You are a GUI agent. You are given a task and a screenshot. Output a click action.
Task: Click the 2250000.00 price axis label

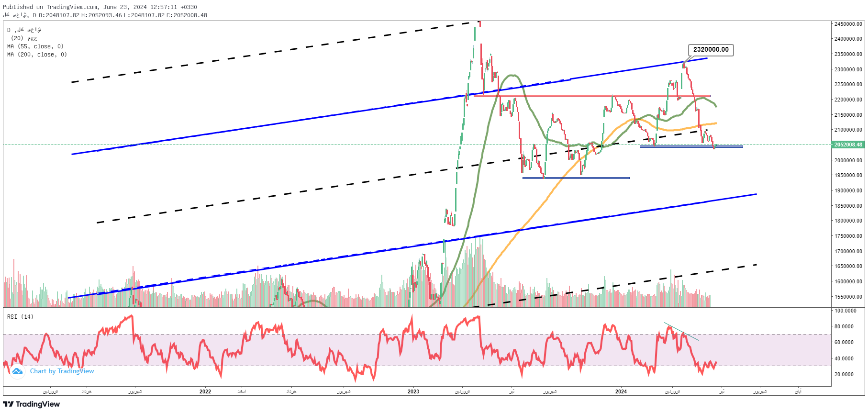coord(848,84)
